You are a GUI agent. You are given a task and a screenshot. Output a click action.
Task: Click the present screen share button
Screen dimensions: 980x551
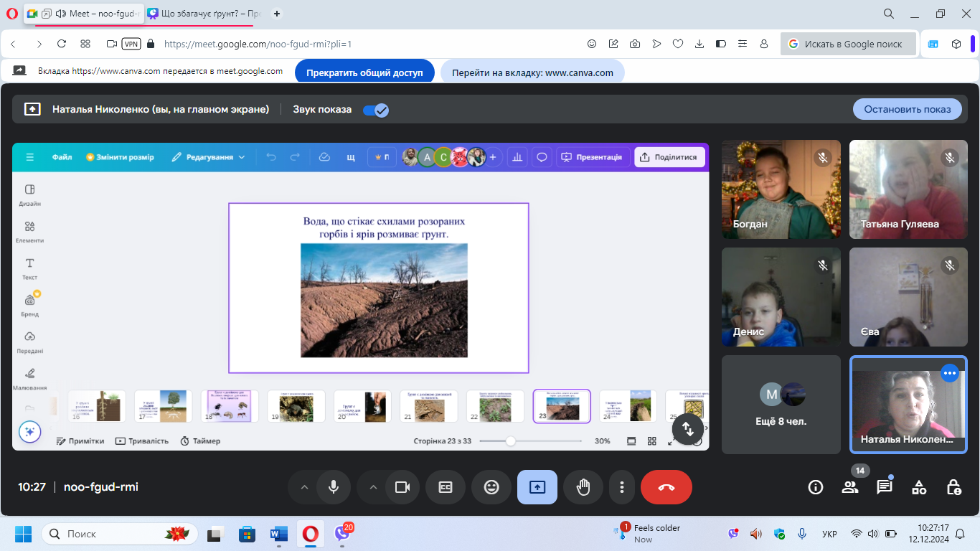(x=537, y=487)
